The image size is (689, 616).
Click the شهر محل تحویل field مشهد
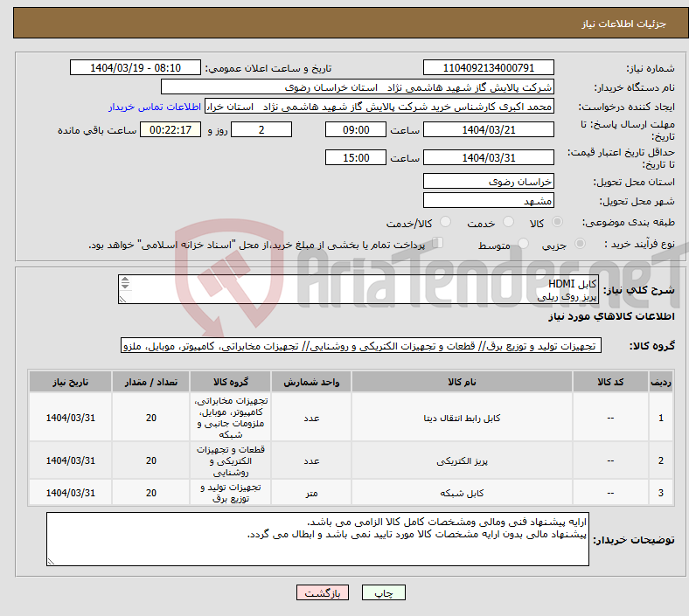click(x=488, y=201)
